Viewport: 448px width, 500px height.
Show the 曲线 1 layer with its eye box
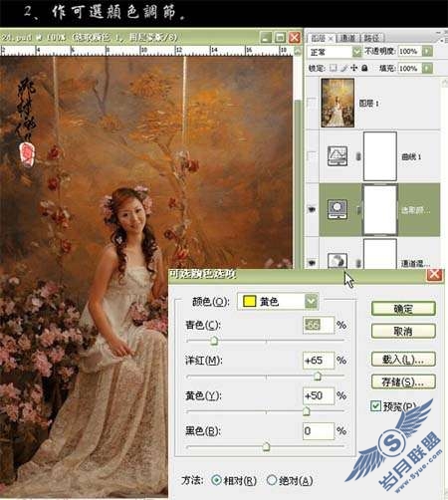pyautogui.click(x=312, y=156)
